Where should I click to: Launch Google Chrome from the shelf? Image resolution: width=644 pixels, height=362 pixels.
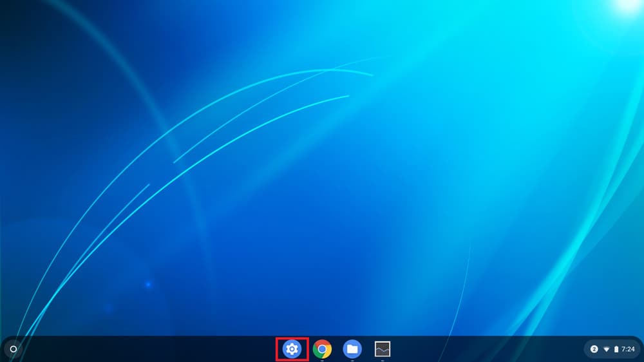(322, 349)
